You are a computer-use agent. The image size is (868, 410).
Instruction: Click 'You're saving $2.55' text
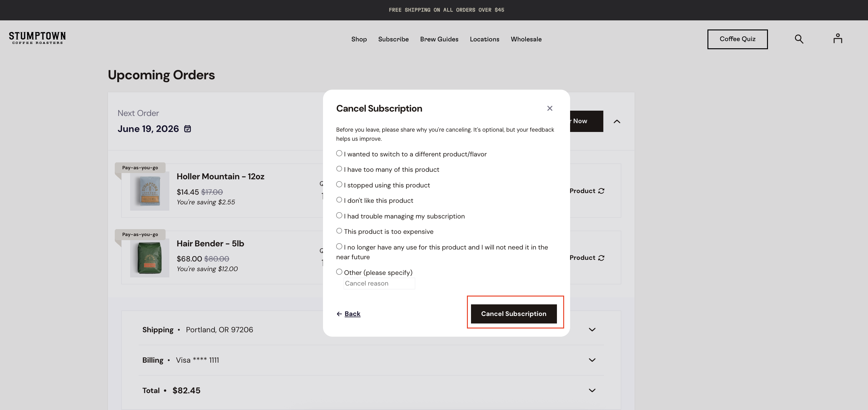(206, 202)
